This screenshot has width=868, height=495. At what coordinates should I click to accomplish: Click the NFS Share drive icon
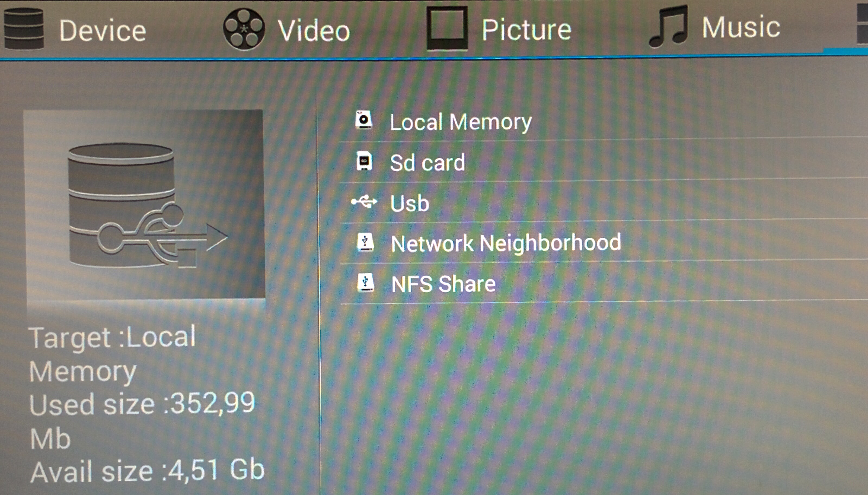click(x=366, y=283)
